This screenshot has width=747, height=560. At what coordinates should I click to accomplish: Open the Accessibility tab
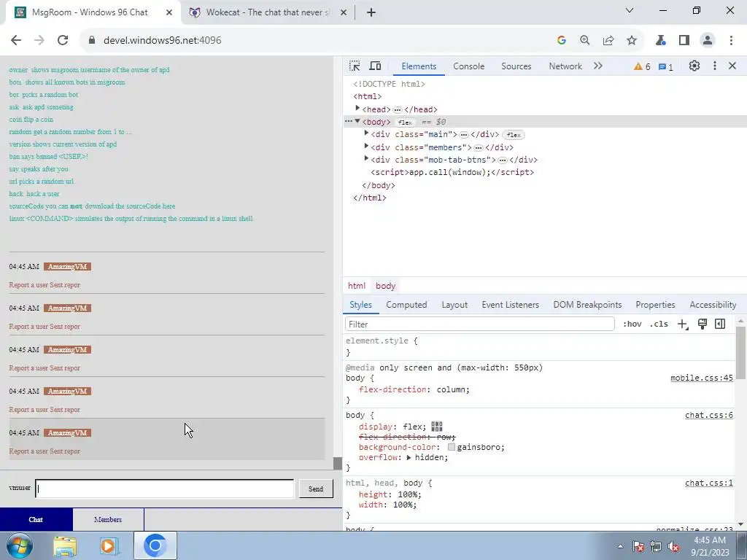(x=713, y=305)
